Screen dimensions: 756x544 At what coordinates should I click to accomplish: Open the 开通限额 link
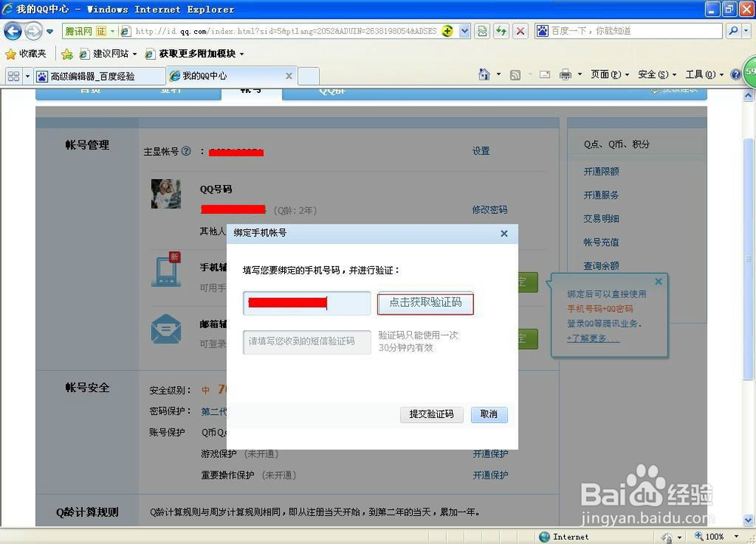point(601,171)
